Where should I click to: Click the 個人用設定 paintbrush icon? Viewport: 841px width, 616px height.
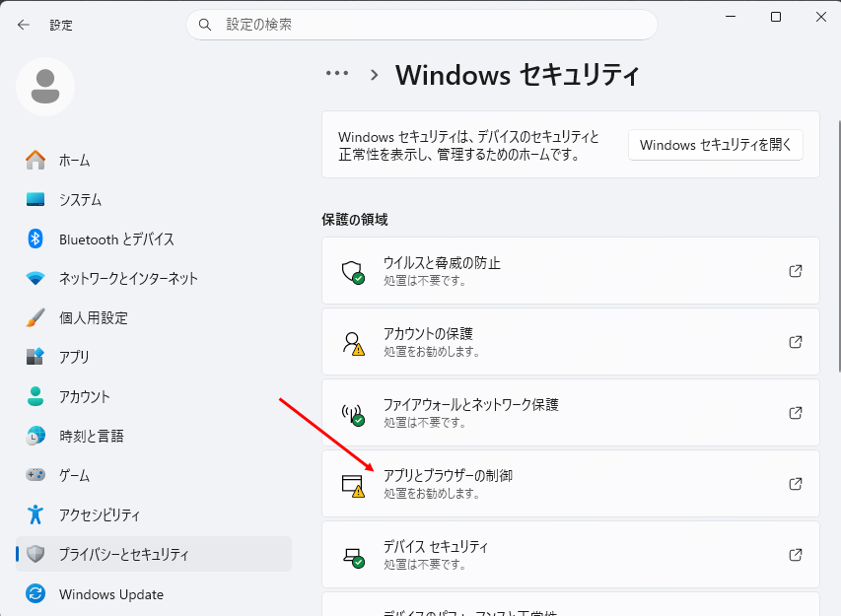(x=35, y=318)
